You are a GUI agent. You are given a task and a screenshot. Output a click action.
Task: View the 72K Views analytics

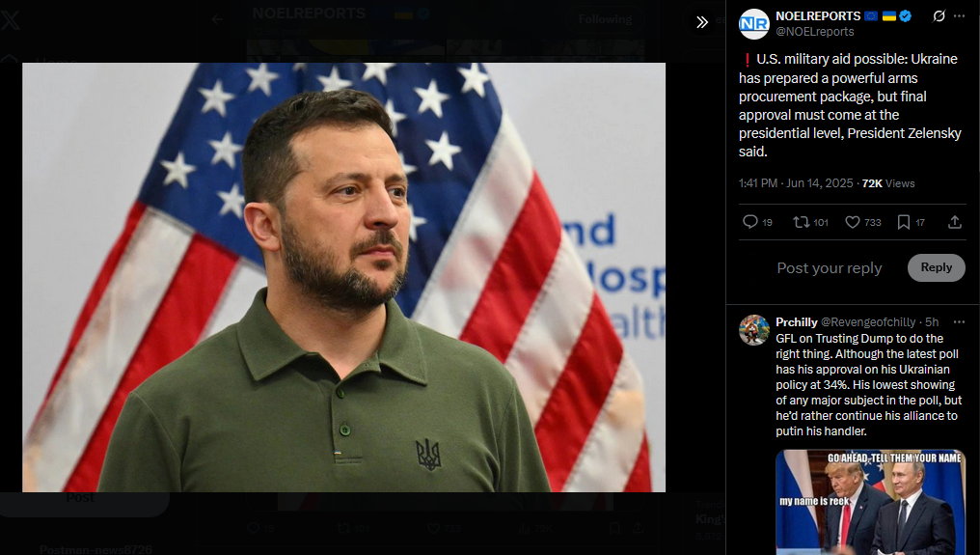[888, 183]
